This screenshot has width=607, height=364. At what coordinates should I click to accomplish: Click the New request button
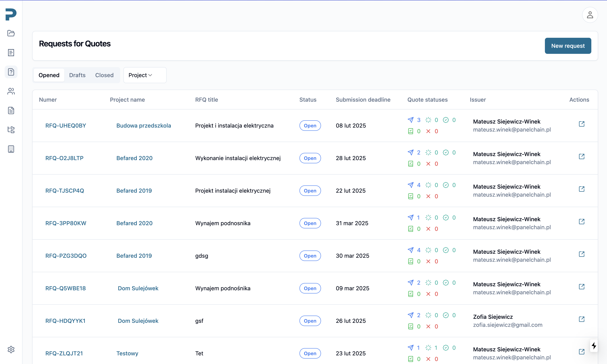(568, 46)
